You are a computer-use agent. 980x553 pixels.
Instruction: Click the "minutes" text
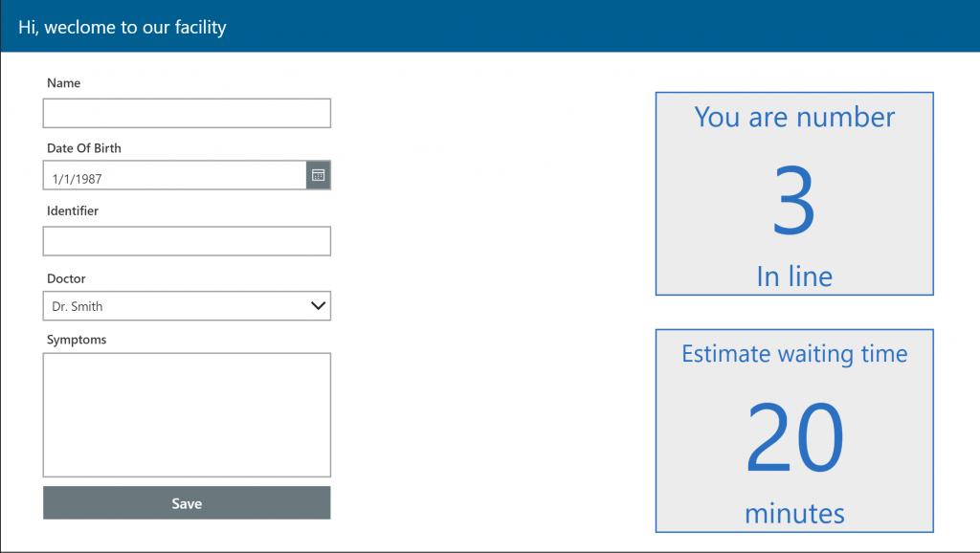point(794,514)
